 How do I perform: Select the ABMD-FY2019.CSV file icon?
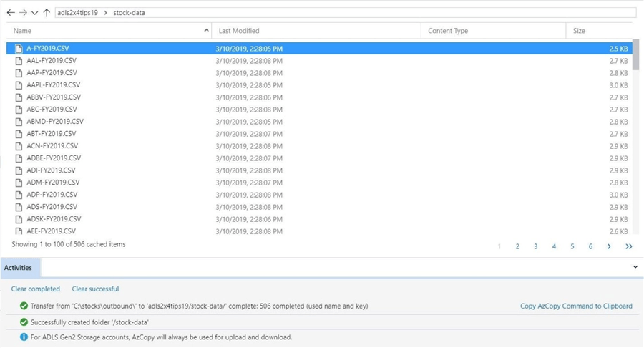pos(19,122)
